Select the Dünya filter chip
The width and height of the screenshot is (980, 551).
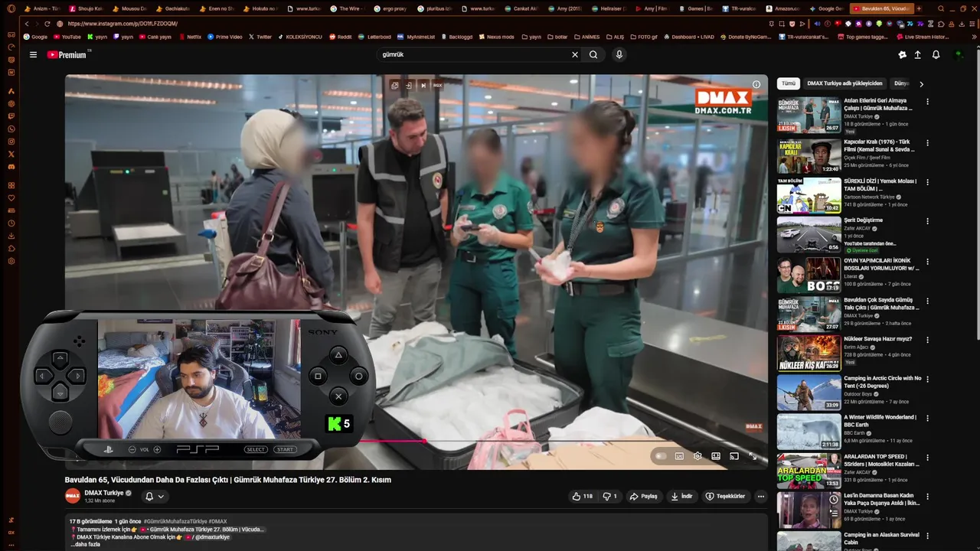901,83
